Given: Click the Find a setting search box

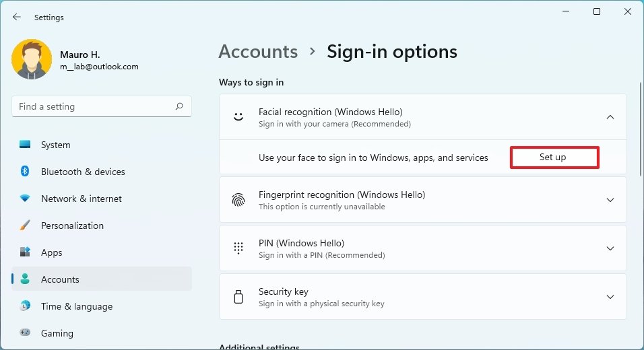Looking at the screenshot, I should [102, 106].
